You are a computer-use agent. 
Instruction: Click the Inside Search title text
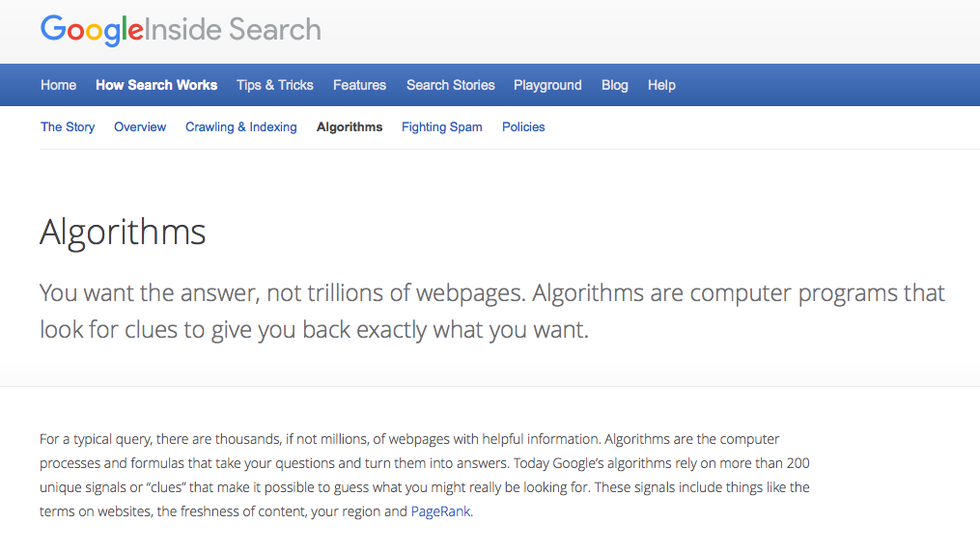pyautogui.click(x=233, y=30)
